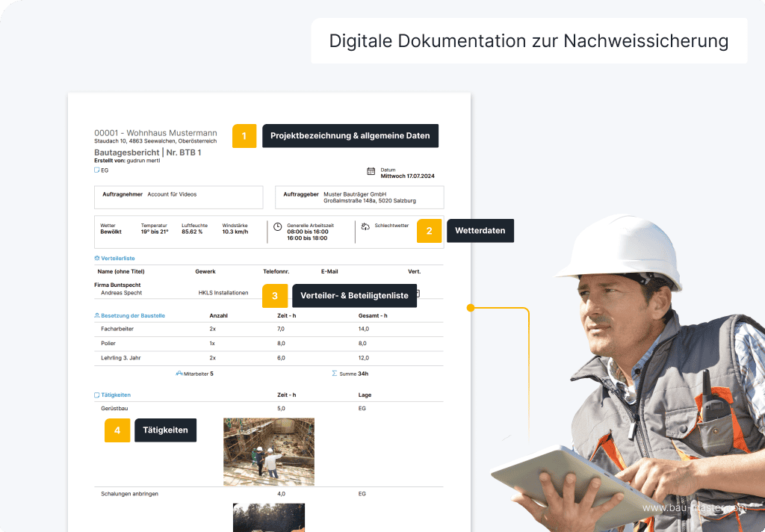Viewport: 765px width, 532px height.
Task: Select the Wetterdaten dark label
Action: point(480,231)
